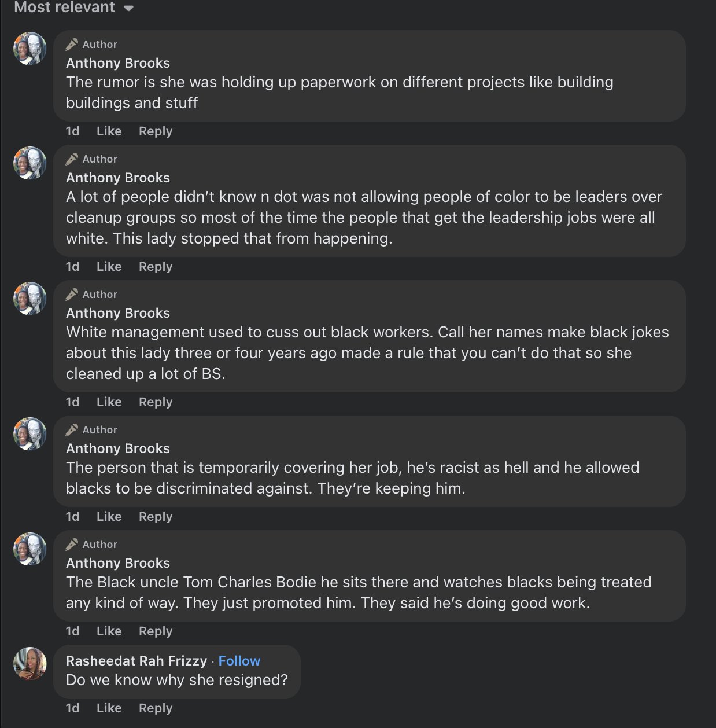Like the comment about holding up paperwork
Image resolution: width=716 pixels, height=728 pixels.
coord(109,131)
